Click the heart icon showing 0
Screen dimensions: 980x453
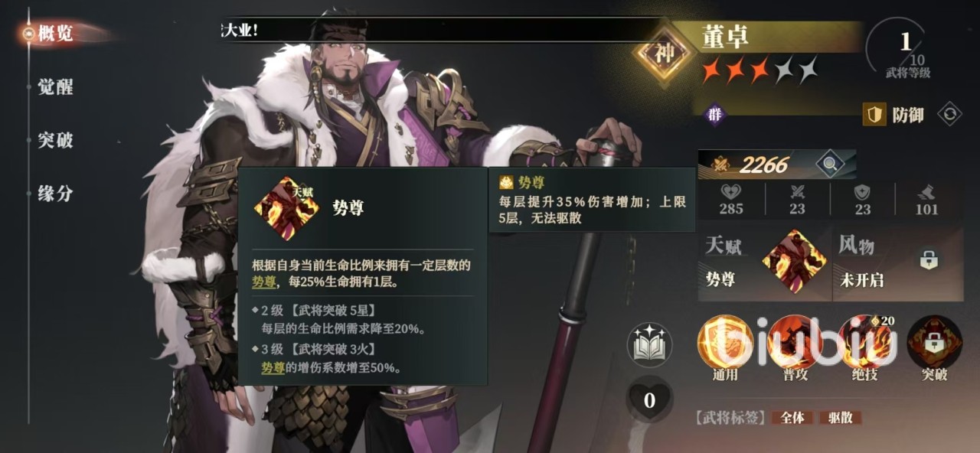tap(649, 399)
